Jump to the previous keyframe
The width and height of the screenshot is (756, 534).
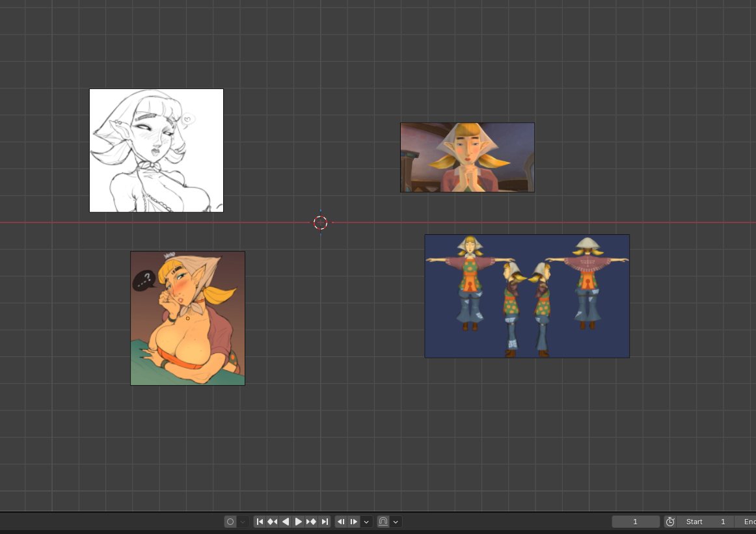point(272,521)
